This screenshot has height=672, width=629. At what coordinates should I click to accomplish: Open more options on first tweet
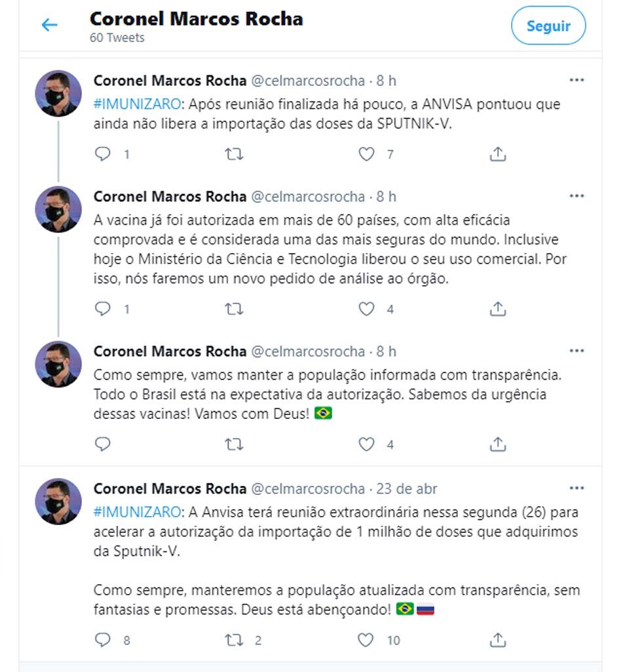tap(577, 81)
